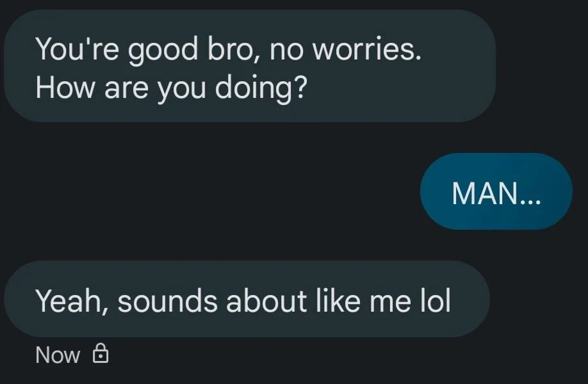
Task: Select the "MAN..." sent message bubble
Action: click(x=496, y=192)
